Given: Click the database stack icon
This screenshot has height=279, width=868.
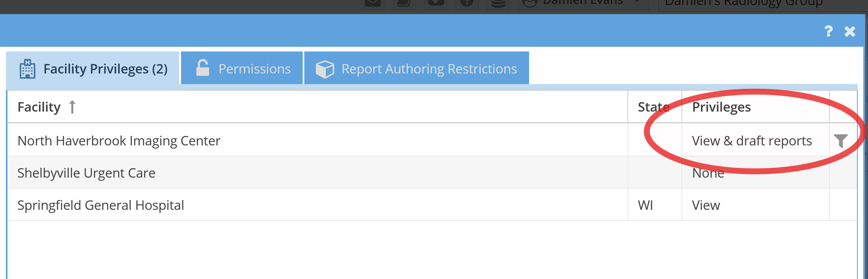Looking at the screenshot, I should point(498,3).
